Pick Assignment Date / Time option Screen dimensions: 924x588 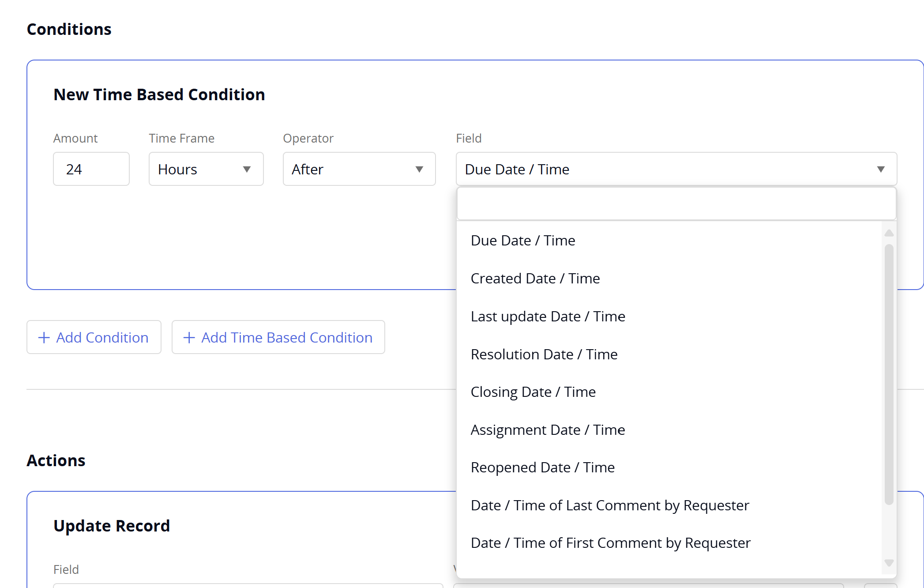pos(547,430)
